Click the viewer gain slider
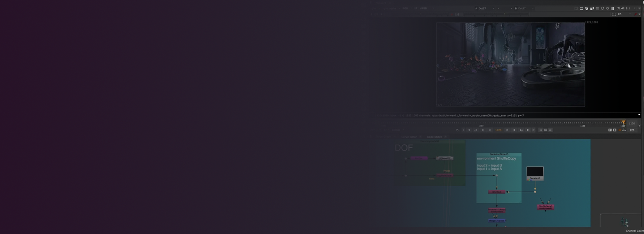Screen dimensions: 644x234 click(496, 14)
